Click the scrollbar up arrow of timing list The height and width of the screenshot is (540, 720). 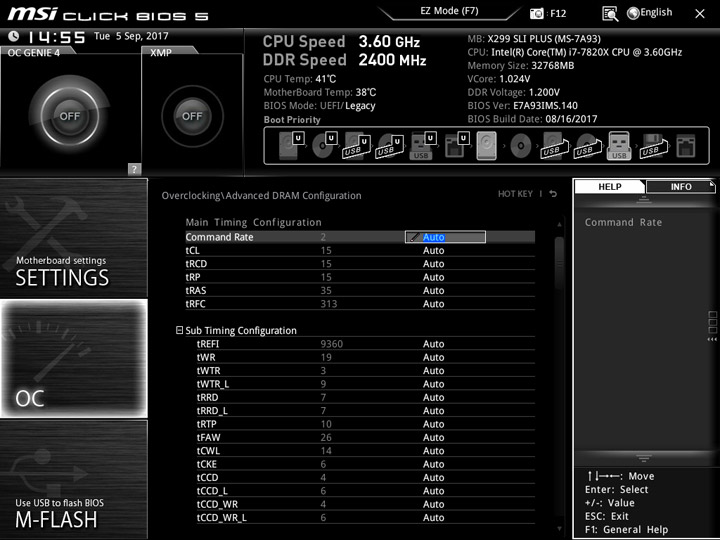click(559, 224)
